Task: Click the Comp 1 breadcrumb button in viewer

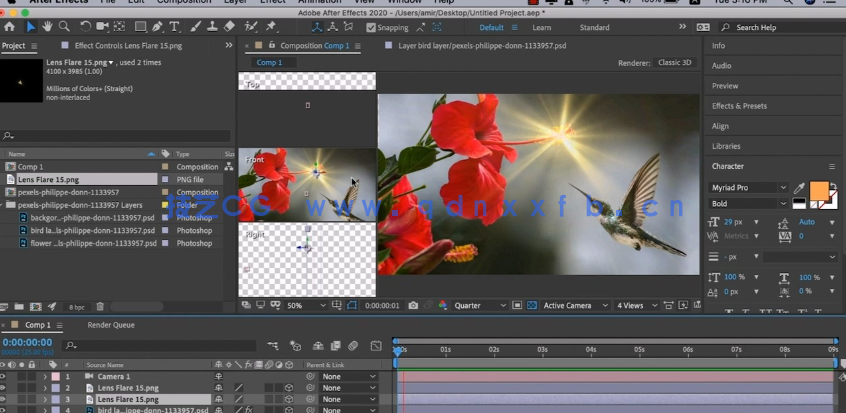Action: click(269, 63)
